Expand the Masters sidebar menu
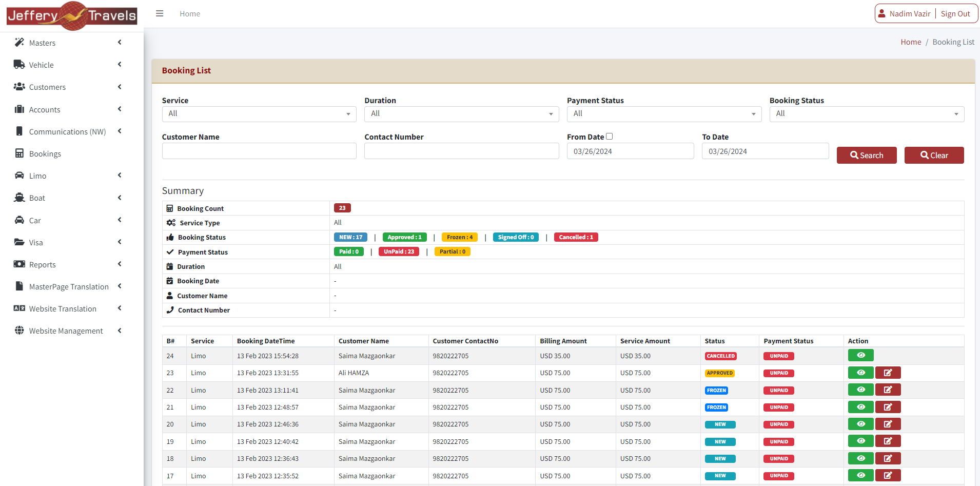This screenshot has height=486, width=980. 42,43
